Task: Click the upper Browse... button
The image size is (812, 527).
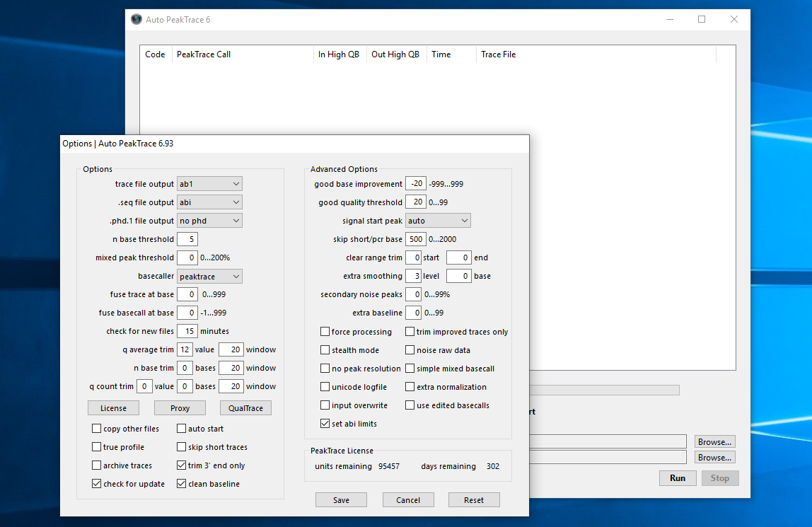Action: [714, 441]
